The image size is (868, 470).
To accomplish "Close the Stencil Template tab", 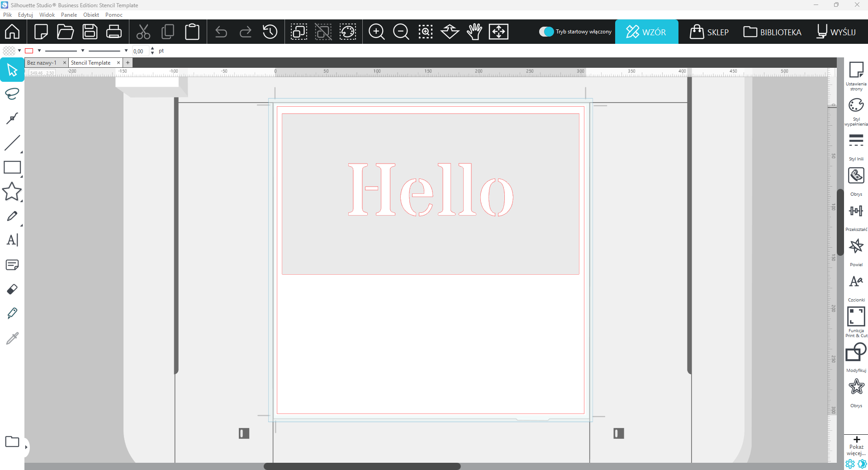I will (119, 63).
